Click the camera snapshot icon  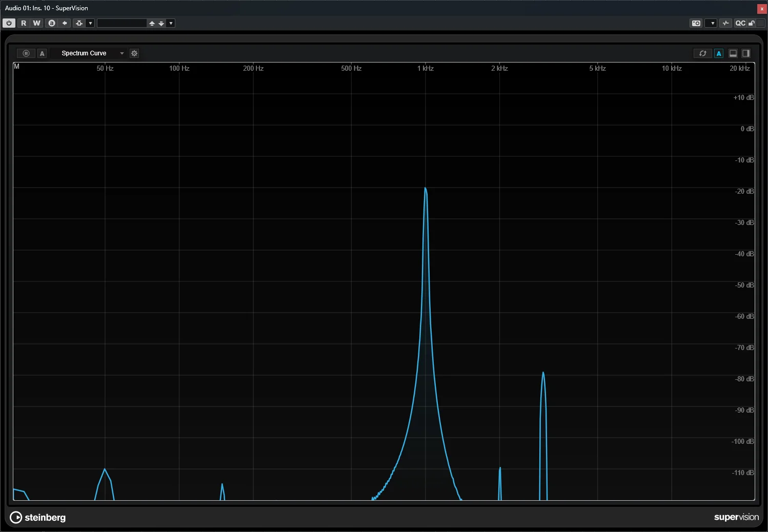[696, 23]
